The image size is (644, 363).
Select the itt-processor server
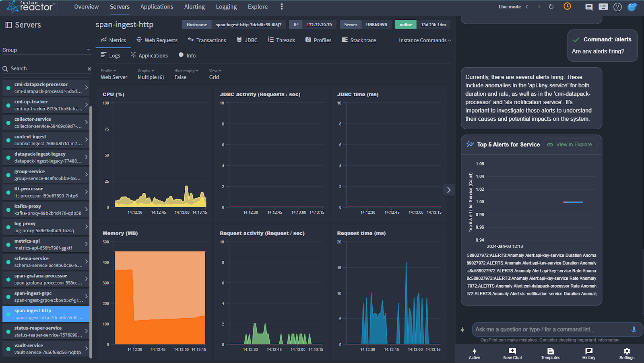[x=46, y=192]
